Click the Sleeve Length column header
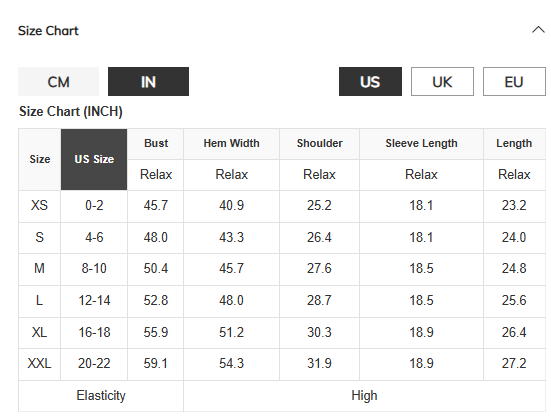Viewport: 551px width, 419px height. pyautogui.click(x=421, y=143)
